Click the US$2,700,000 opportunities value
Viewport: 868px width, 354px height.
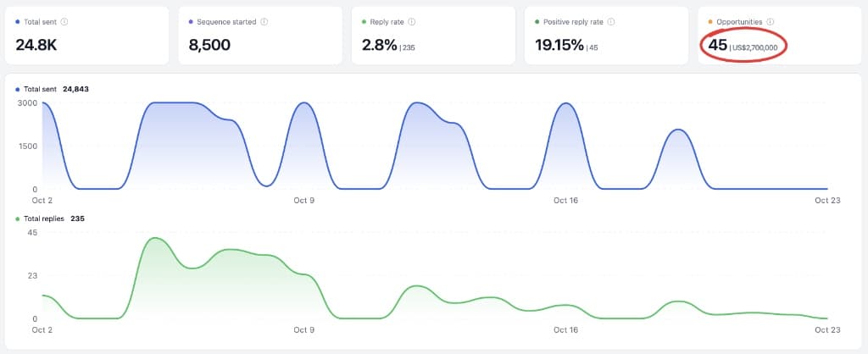pos(755,48)
